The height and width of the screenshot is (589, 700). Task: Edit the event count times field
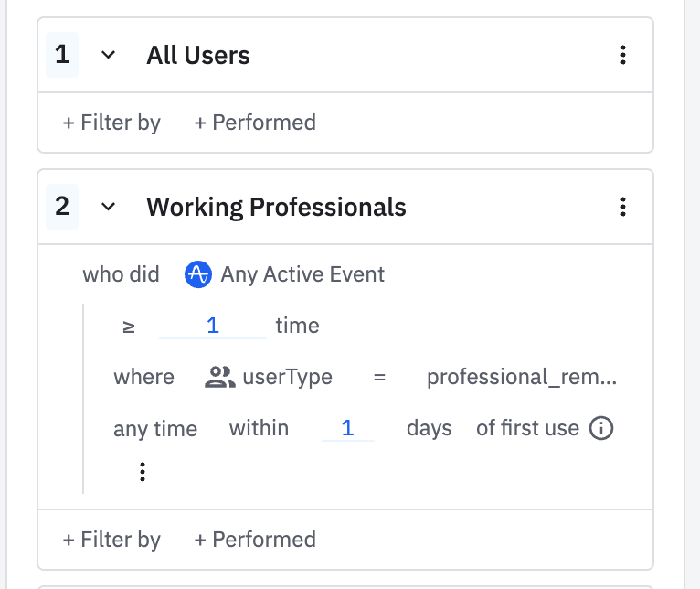tap(213, 326)
